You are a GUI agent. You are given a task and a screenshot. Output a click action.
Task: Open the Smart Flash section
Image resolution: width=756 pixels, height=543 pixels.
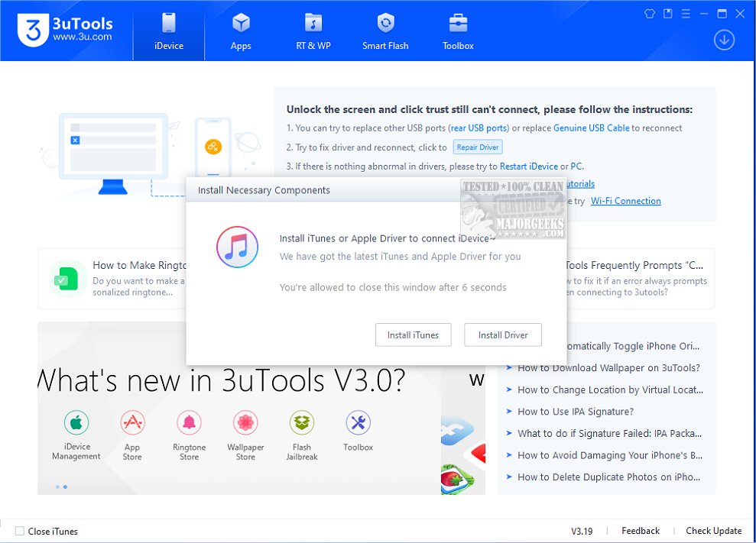pos(385,31)
